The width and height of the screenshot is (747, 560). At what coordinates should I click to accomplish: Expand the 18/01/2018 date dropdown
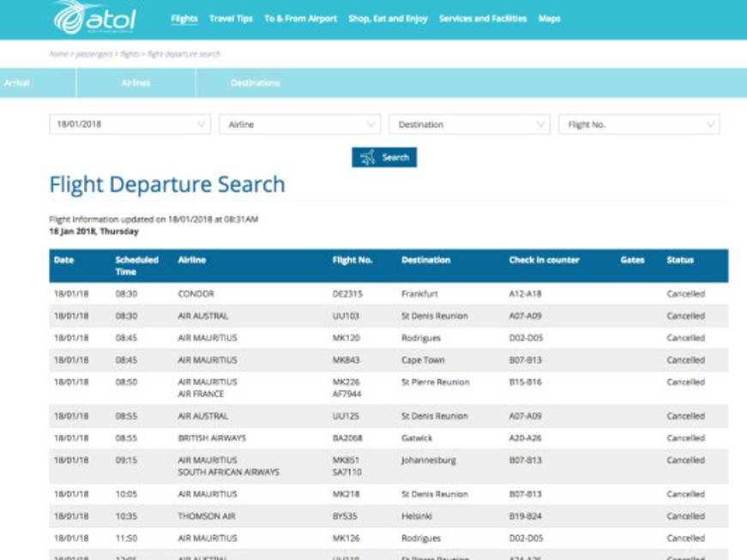point(130,124)
